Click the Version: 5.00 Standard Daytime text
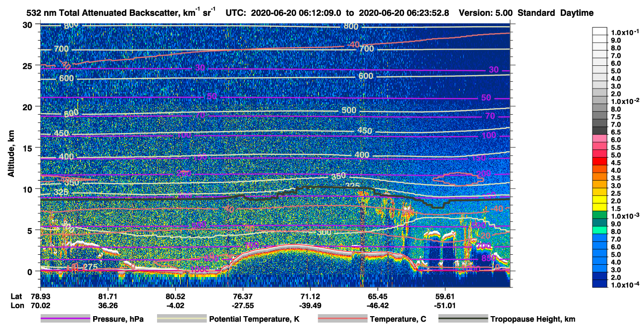Viewport: 644px width, 330px height. point(527,13)
